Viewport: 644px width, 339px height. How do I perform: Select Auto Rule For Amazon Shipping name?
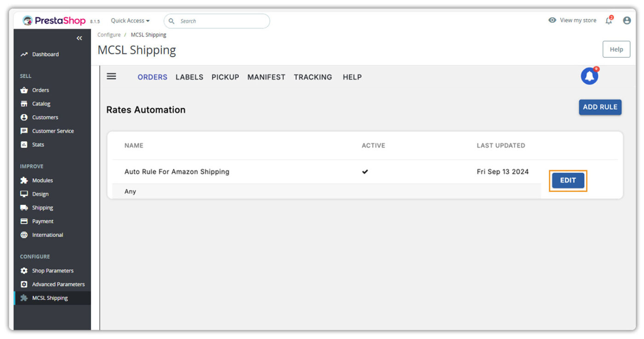(x=177, y=172)
